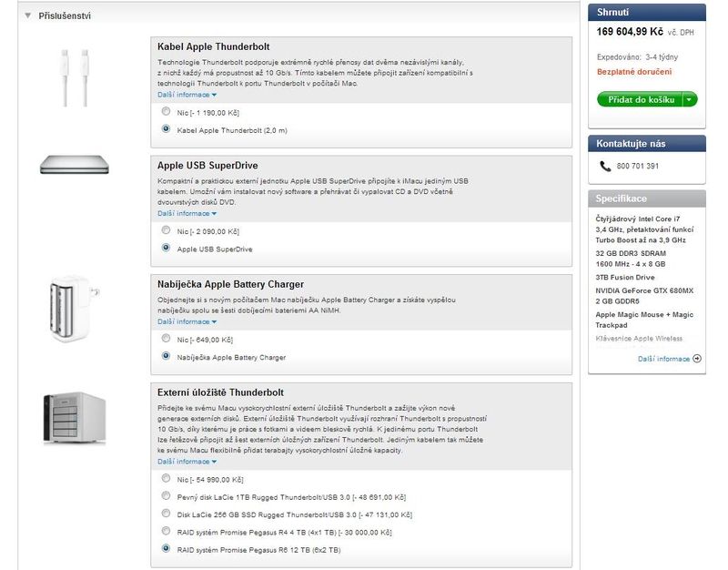This screenshot has height=570, width=728.
Task: Click the Specifikace panel header
Action: pos(647,198)
